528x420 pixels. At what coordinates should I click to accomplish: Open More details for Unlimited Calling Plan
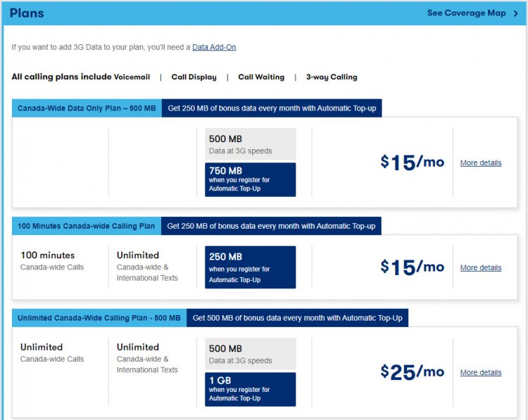tap(481, 373)
